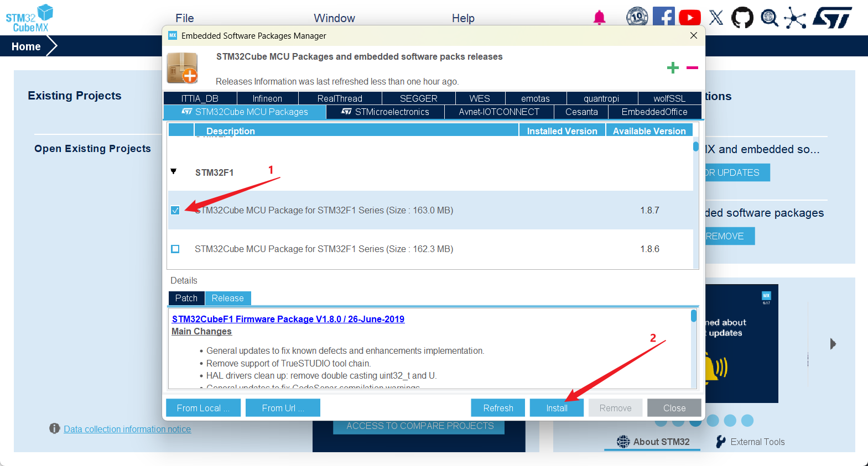Open the X social media icon
The image size is (868, 466).
pyautogui.click(x=716, y=18)
